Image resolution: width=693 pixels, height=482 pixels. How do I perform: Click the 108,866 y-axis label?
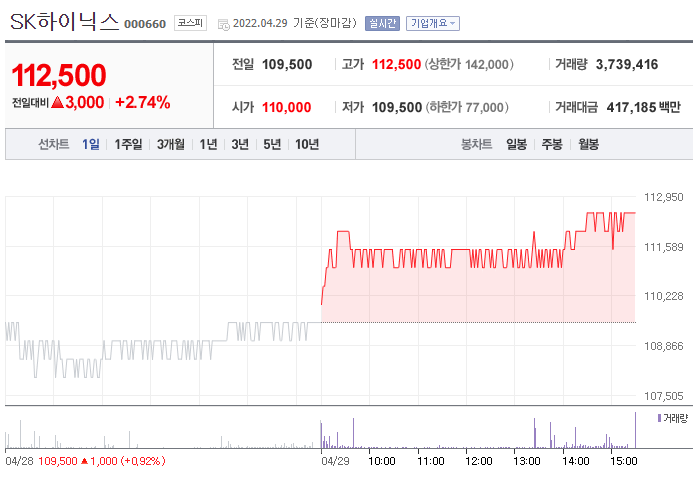[x=663, y=346]
